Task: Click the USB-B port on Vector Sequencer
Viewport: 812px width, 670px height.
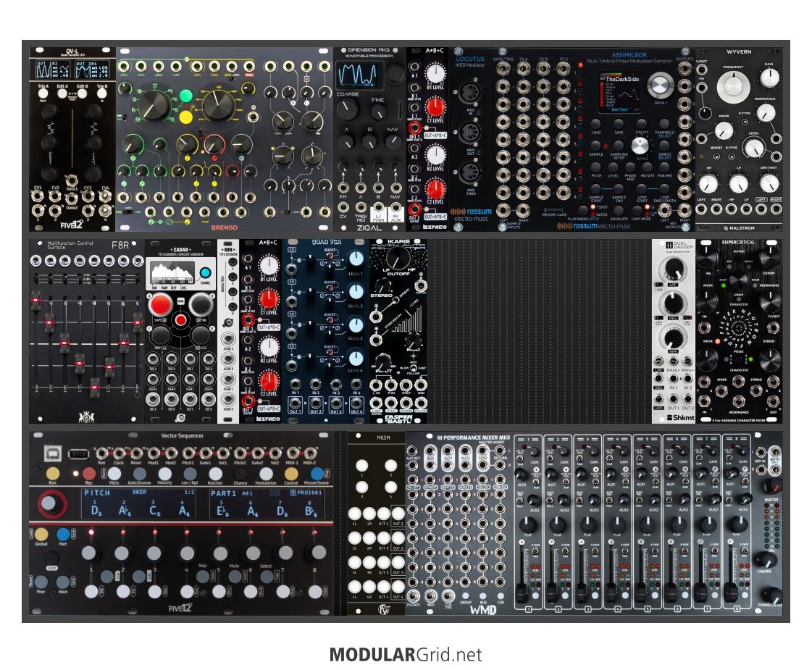Action: click(53, 454)
